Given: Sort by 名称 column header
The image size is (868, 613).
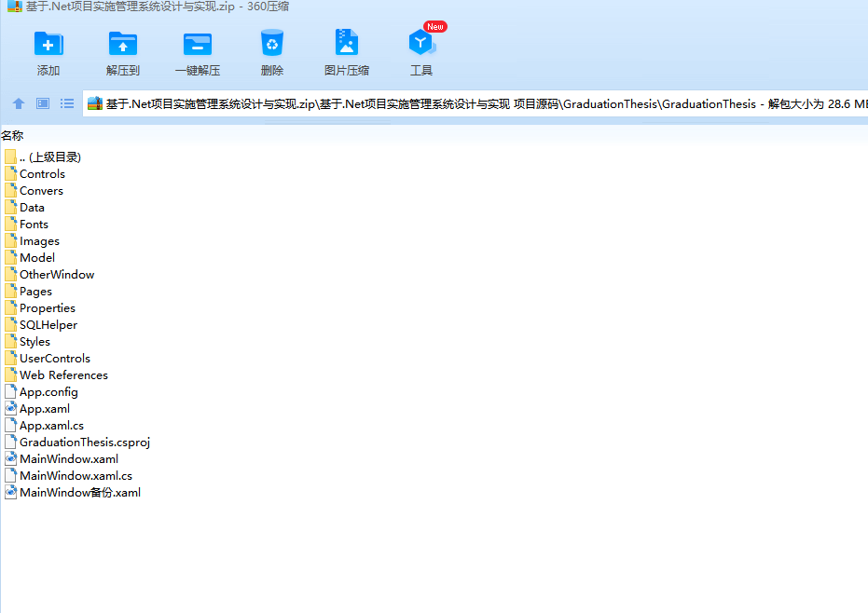Looking at the screenshot, I should tap(12, 135).
